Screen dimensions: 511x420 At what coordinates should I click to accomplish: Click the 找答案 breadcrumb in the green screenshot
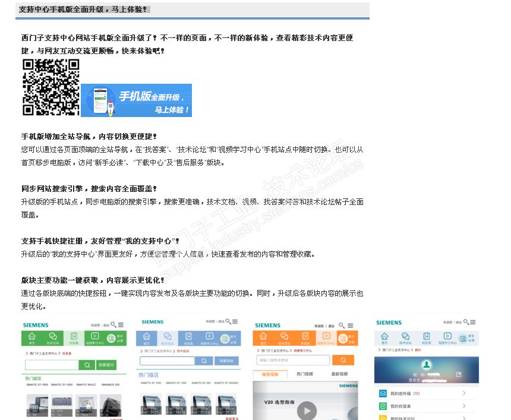[67, 353]
